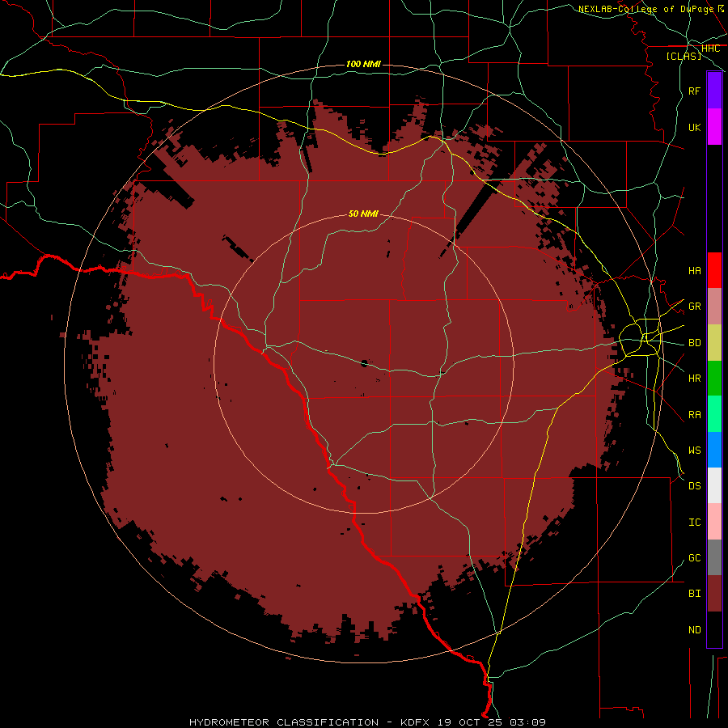Click the WS legend label
728x728 pixels.
(695, 450)
